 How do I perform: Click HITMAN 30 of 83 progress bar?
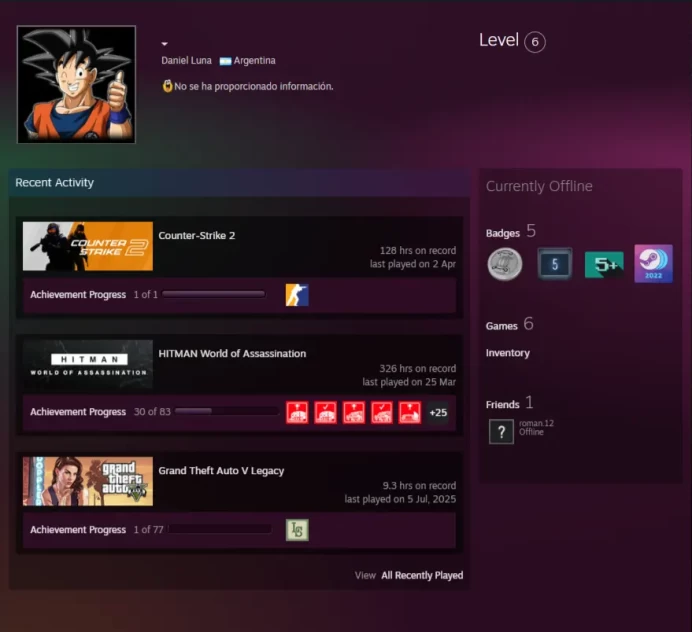(x=227, y=411)
